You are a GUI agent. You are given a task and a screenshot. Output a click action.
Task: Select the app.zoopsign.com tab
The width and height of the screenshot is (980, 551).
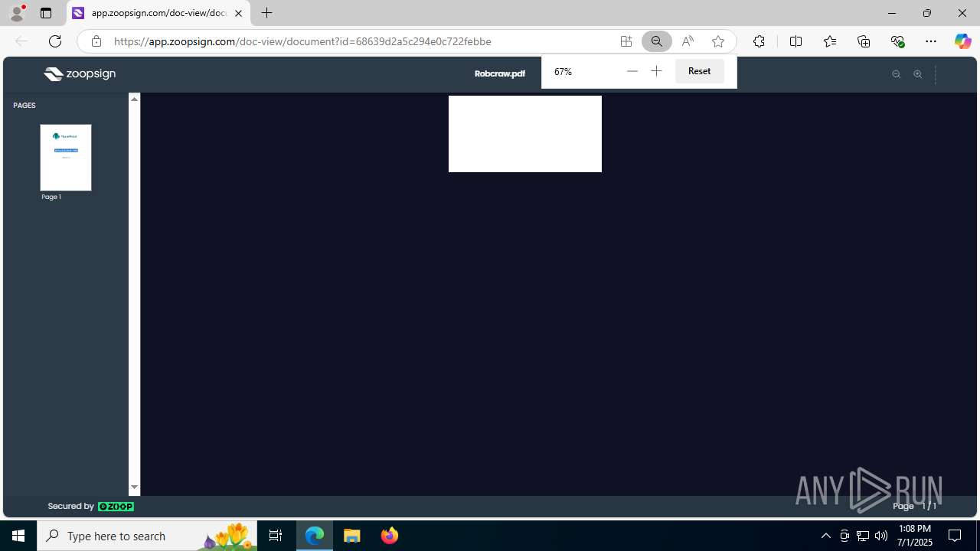(158, 13)
